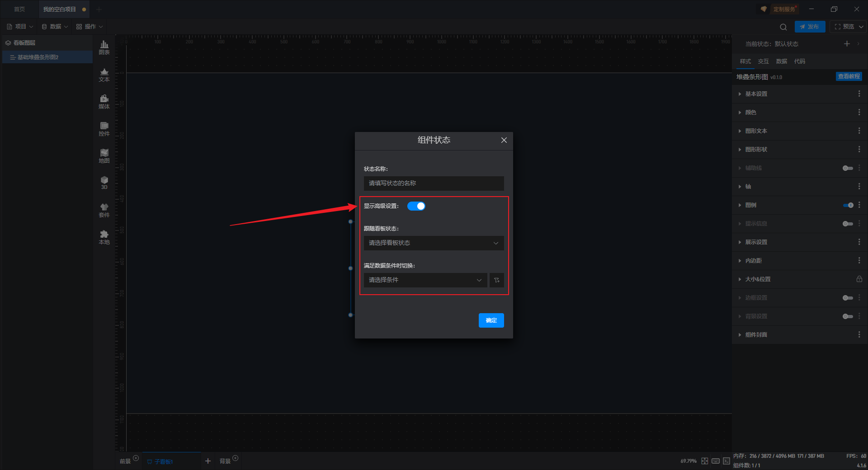Open the 请选择条件 dropdown
This screenshot has height=470, width=868.
(x=425, y=280)
